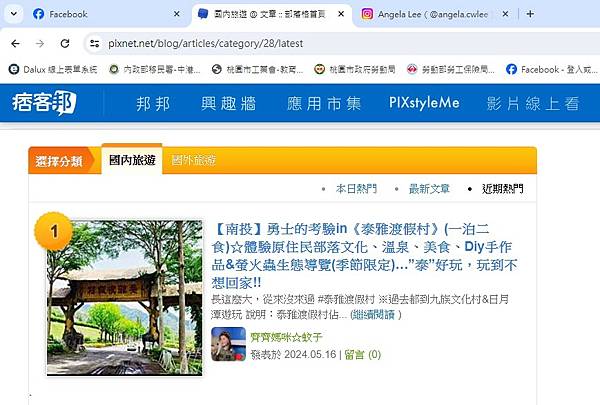Screen dimensions: 600x405
Task: Open the author's avatar picture
Action: pyautogui.click(x=228, y=344)
